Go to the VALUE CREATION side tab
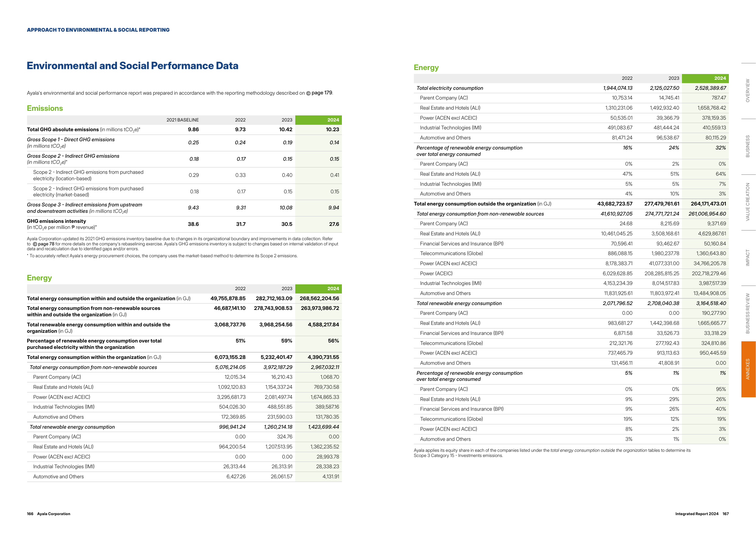 pyautogui.click(x=748, y=202)
